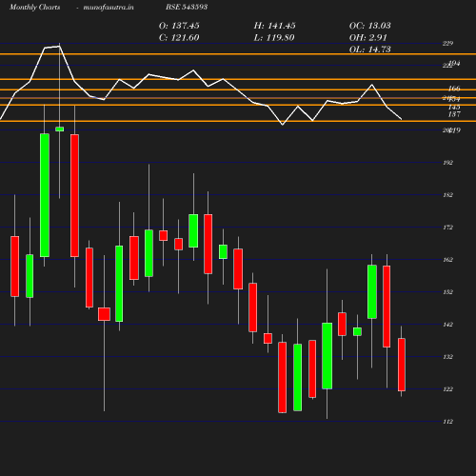Viewport: 476px width, 476px height.
Task: Click the 152 price axis label
Action: tap(447, 292)
